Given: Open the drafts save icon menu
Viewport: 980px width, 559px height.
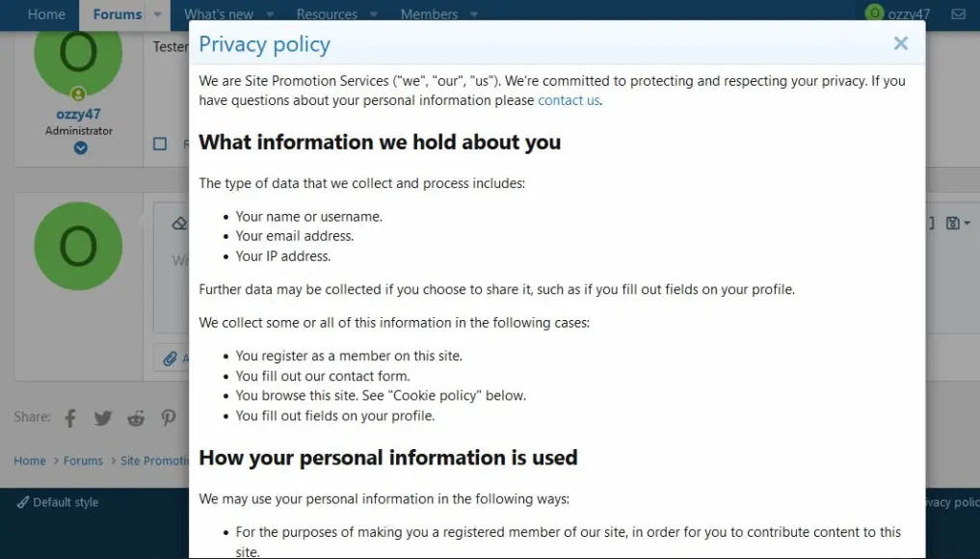Looking at the screenshot, I should click(x=956, y=224).
